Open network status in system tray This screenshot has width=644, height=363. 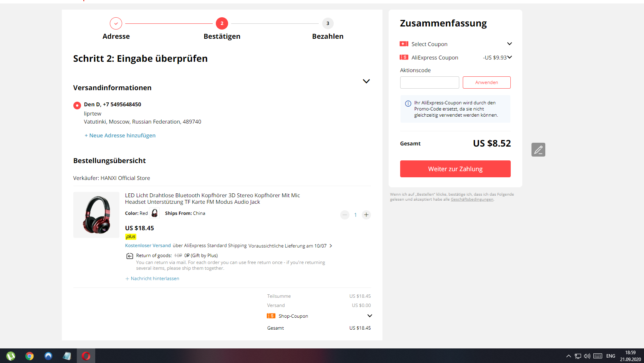(578, 356)
